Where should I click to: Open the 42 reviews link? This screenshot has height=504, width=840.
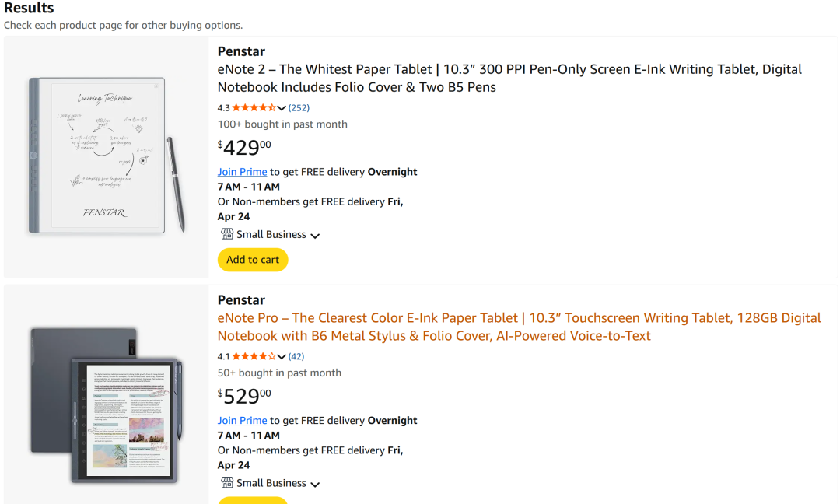point(296,357)
